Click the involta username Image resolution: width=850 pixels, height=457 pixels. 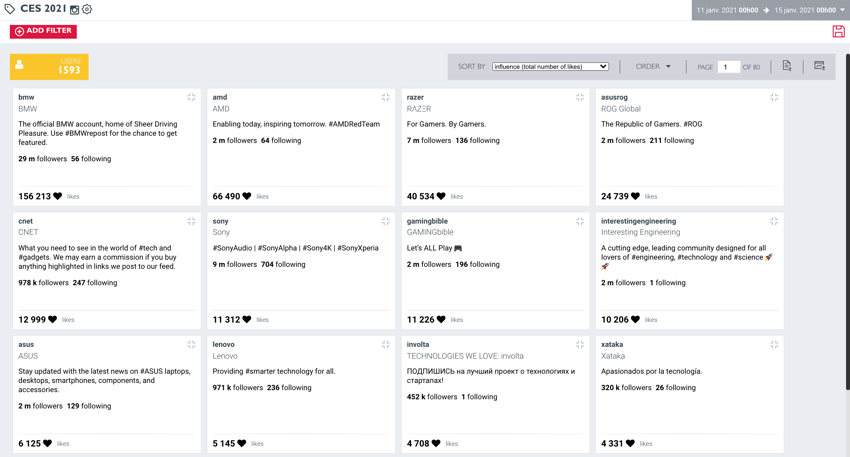pyautogui.click(x=418, y=345)
